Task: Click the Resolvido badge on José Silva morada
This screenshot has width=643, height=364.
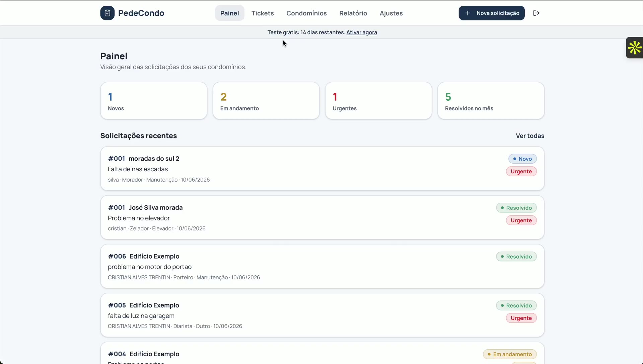Action: 516,208
